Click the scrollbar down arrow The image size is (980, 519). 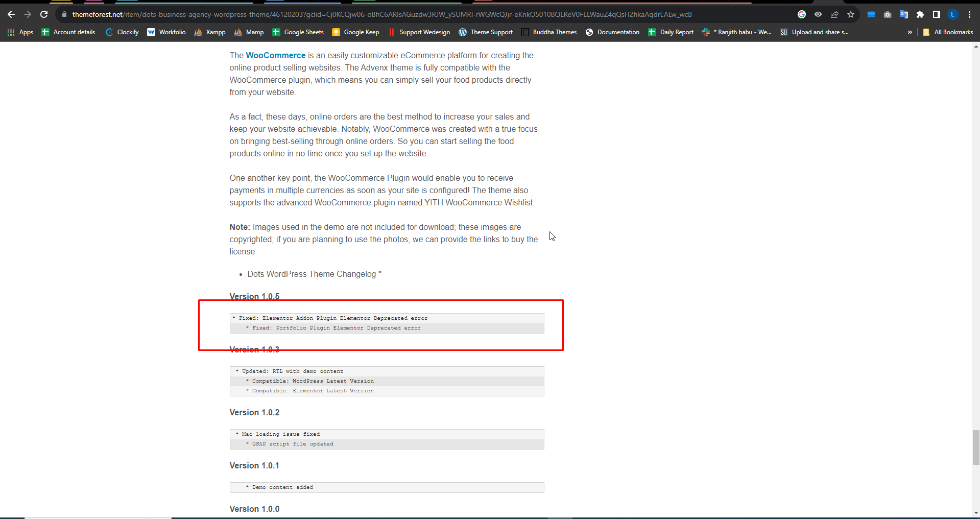[x=976, y=513]
